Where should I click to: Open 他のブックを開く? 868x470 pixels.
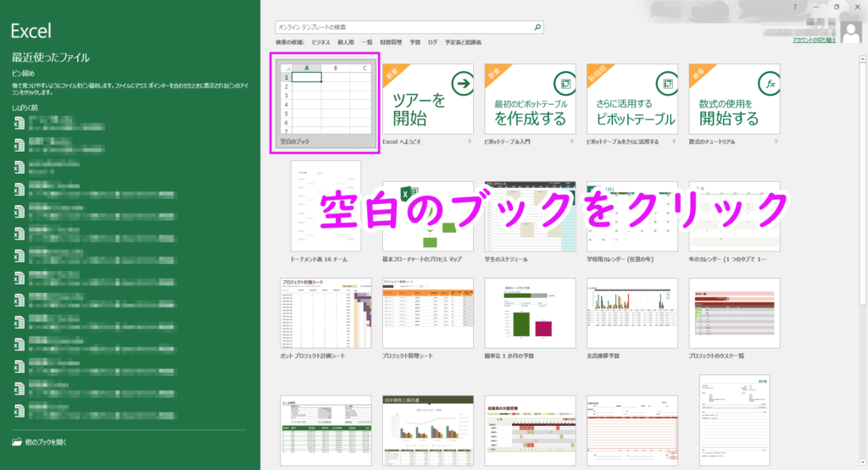click(39, 442)
